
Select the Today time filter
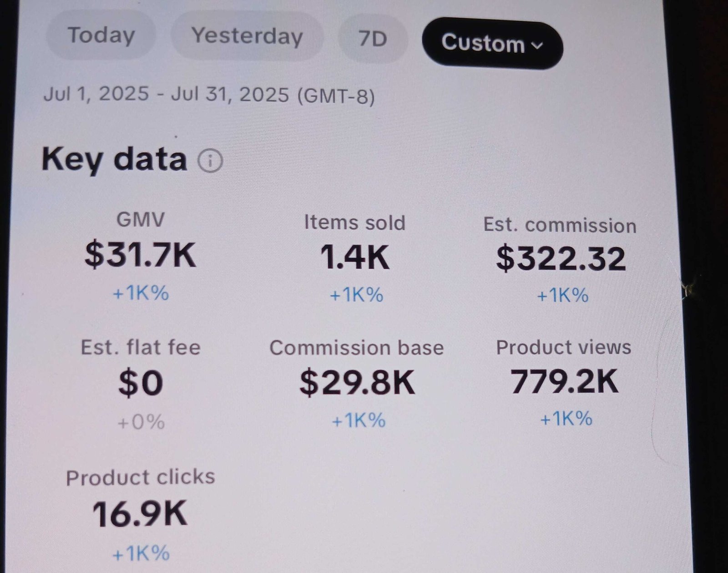101,35
